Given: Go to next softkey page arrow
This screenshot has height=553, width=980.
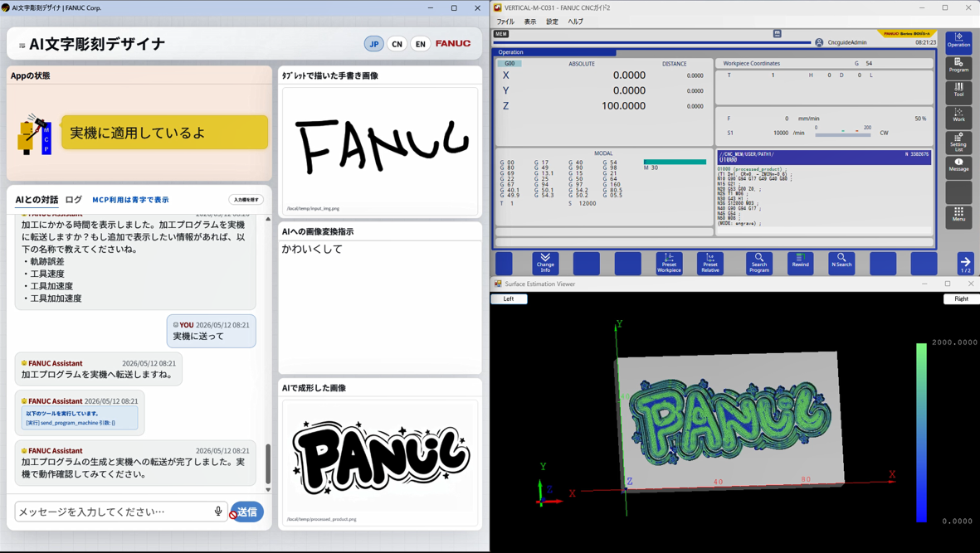Looking at the screenshot, I should click(965, 264).
